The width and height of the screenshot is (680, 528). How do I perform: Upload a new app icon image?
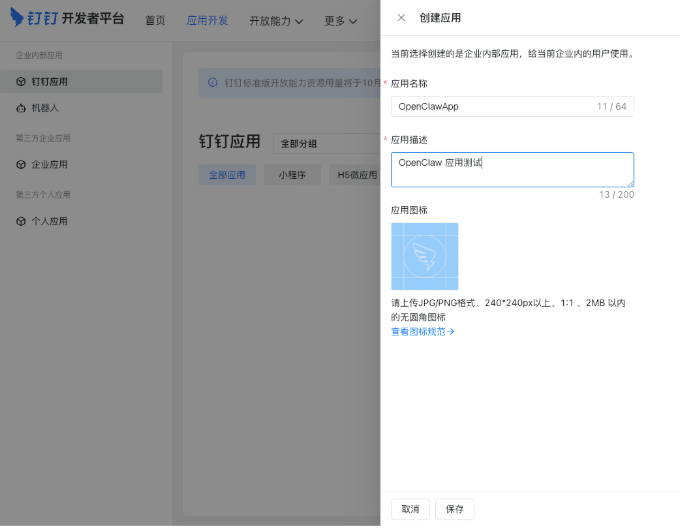click(424, 257)
